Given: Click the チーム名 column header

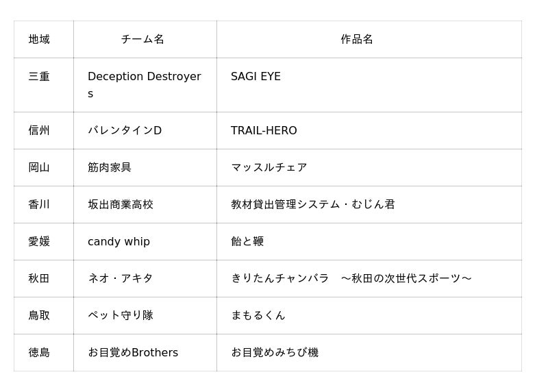Looking at the screenshot, I should coord(142,39).
